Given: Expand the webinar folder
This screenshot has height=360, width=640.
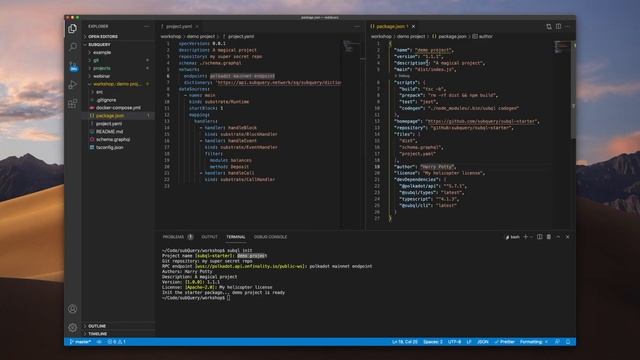Looking at the screenshot, I should (x=102, y=76).
